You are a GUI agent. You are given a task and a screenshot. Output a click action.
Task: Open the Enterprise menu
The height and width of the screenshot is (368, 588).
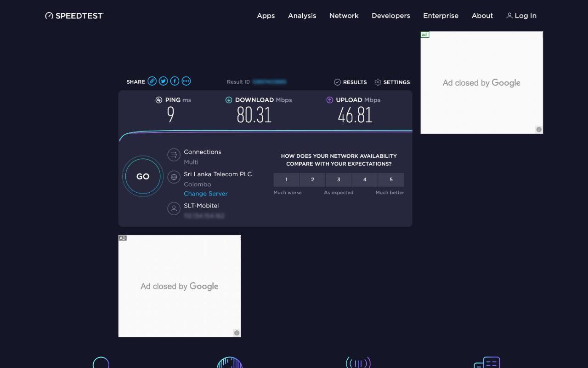click(441, 16)
